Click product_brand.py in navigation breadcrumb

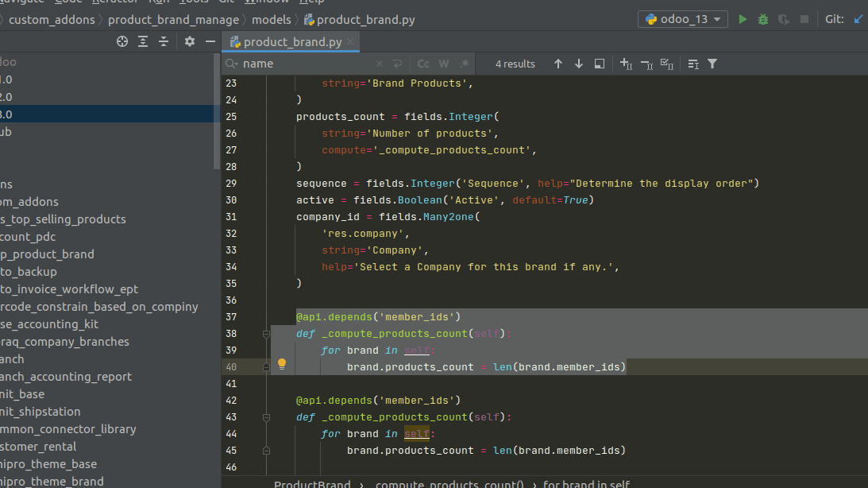360,20
